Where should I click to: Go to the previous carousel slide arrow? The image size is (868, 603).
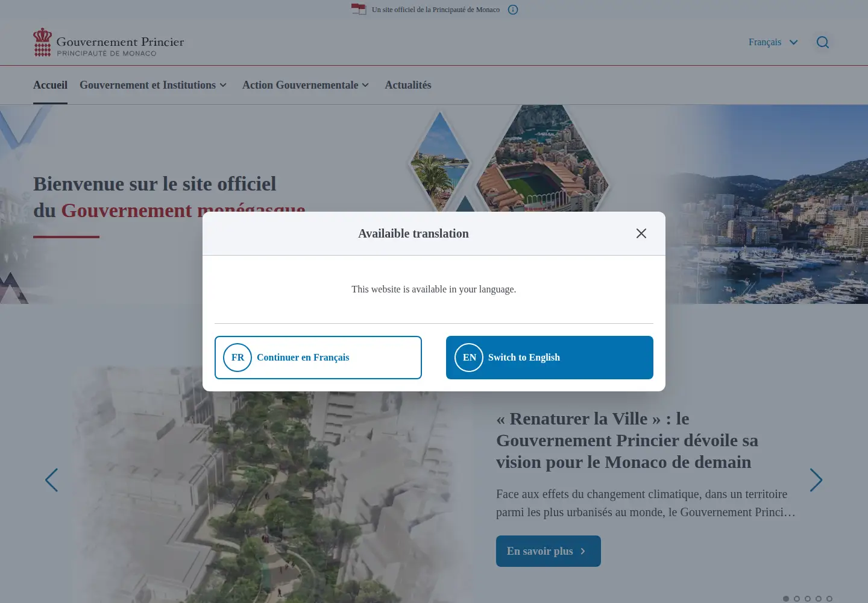[x=52, y=480]
